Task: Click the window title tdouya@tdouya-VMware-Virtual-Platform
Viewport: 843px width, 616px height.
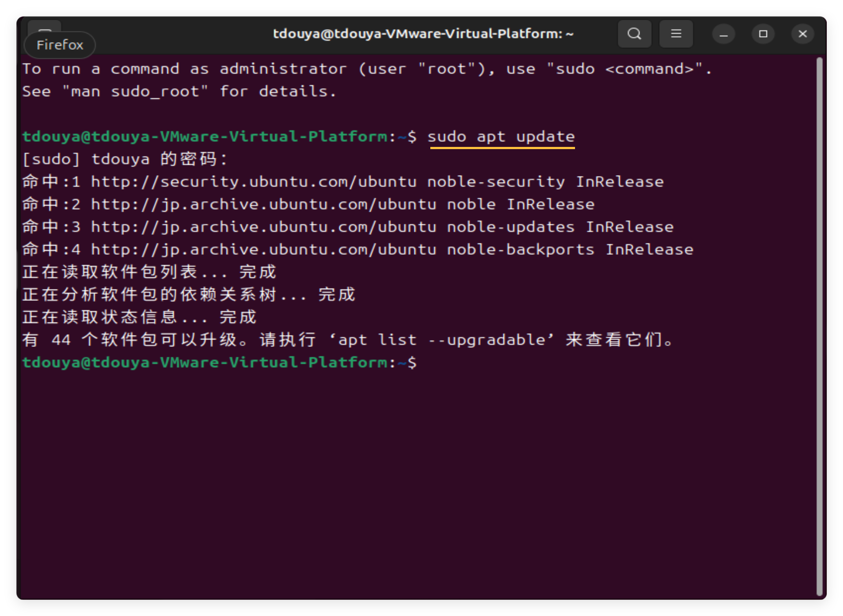Action: (423, 34)
